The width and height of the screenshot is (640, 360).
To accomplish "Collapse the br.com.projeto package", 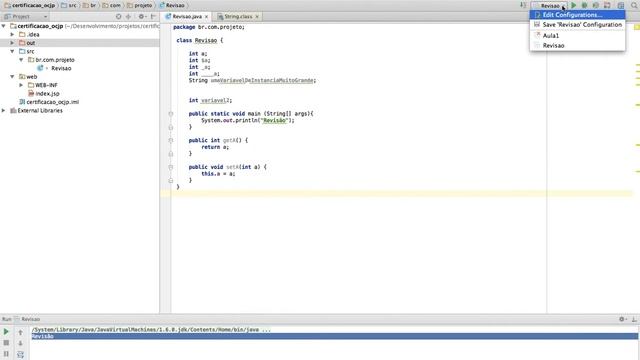I will (x=21, y=60).
